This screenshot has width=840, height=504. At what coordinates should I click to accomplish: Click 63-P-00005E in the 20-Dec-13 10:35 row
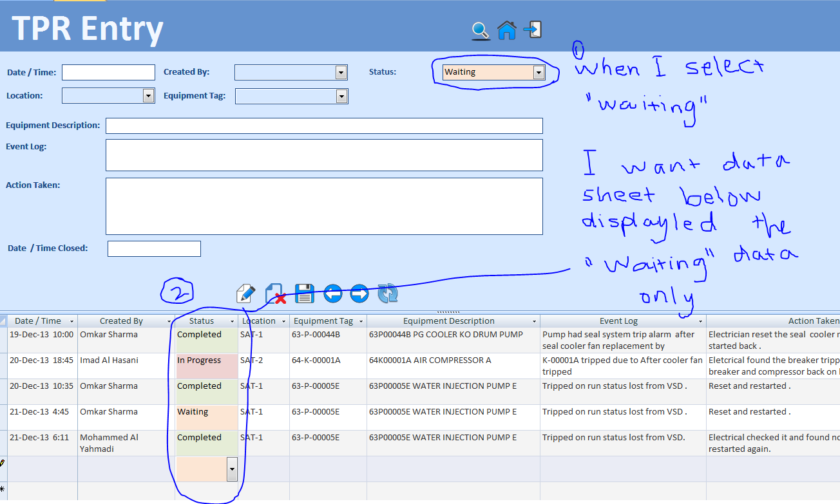329,392
